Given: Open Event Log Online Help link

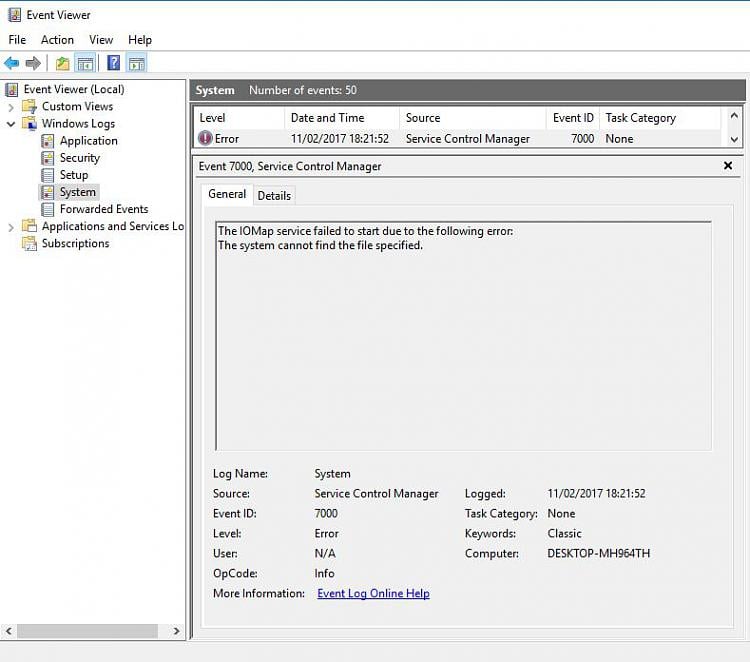Looking at the screenshot, I should coord(373,594).
